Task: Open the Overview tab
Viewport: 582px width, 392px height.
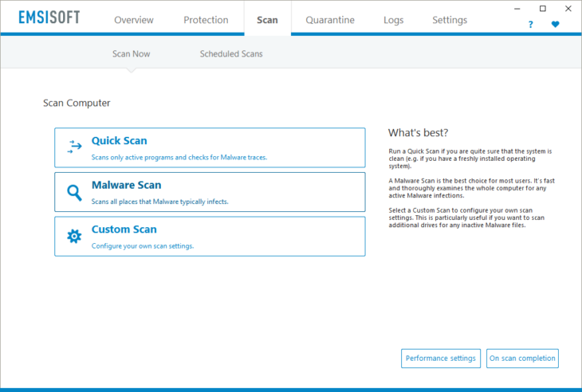Action: tap(134, 20)
